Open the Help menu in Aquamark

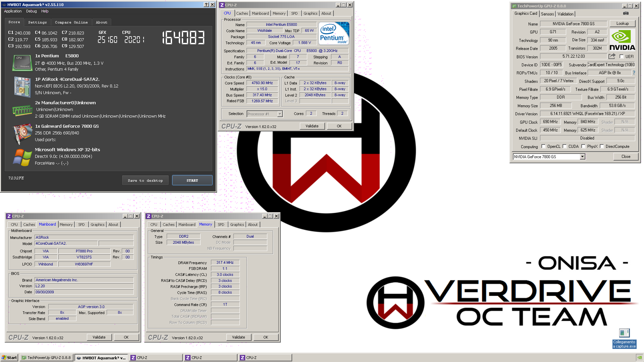[x=45, y=11]
